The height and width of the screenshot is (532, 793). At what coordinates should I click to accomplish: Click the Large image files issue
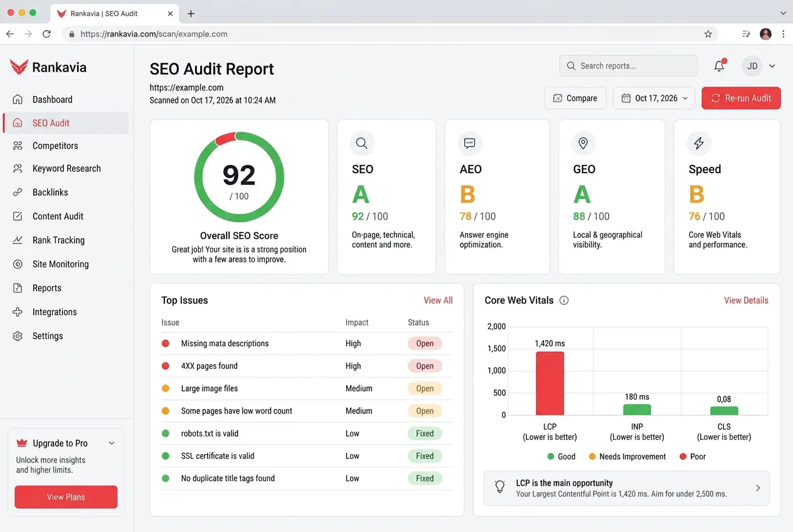(210, 388)
